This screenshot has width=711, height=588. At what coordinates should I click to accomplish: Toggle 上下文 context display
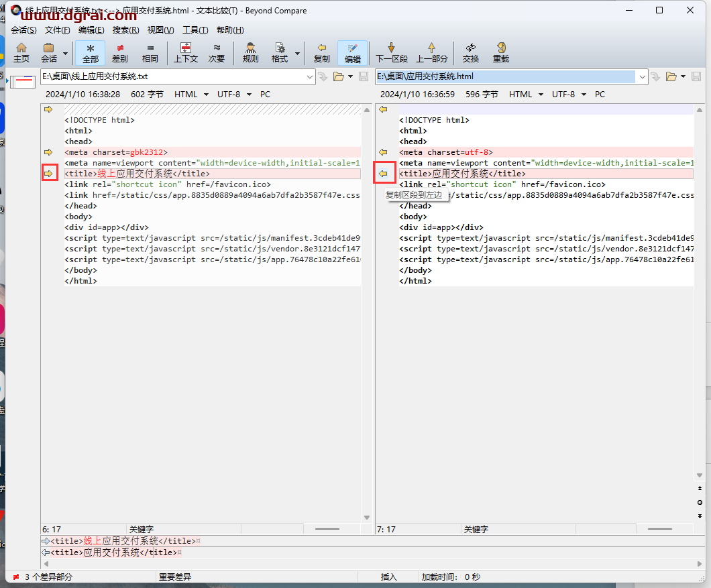point(186,52)
